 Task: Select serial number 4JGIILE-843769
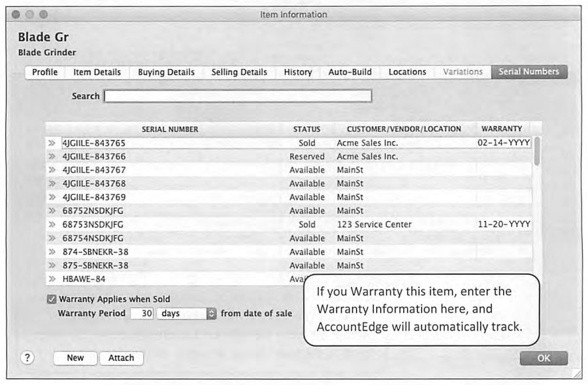[93, 197]
